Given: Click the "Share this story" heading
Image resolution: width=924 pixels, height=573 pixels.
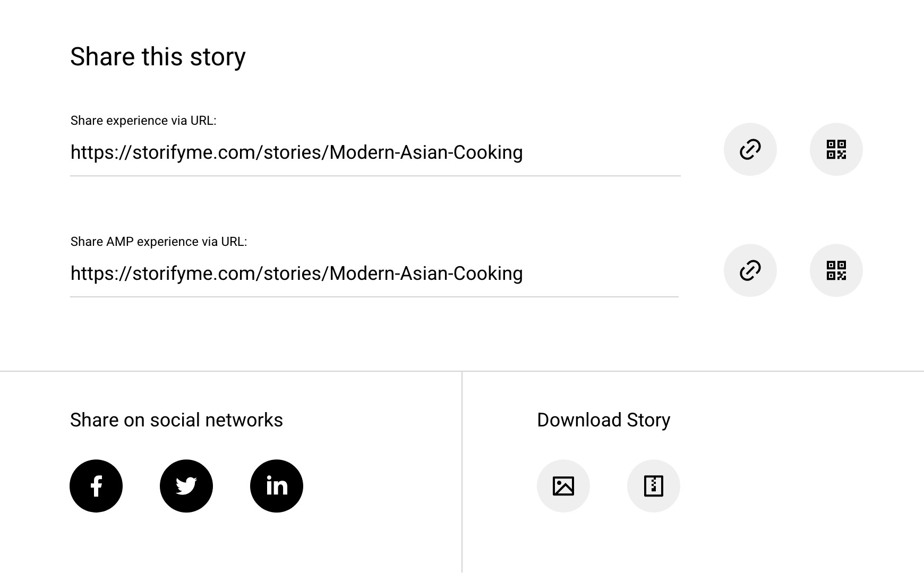Looking at the screenshot, I should click(158, 57).
